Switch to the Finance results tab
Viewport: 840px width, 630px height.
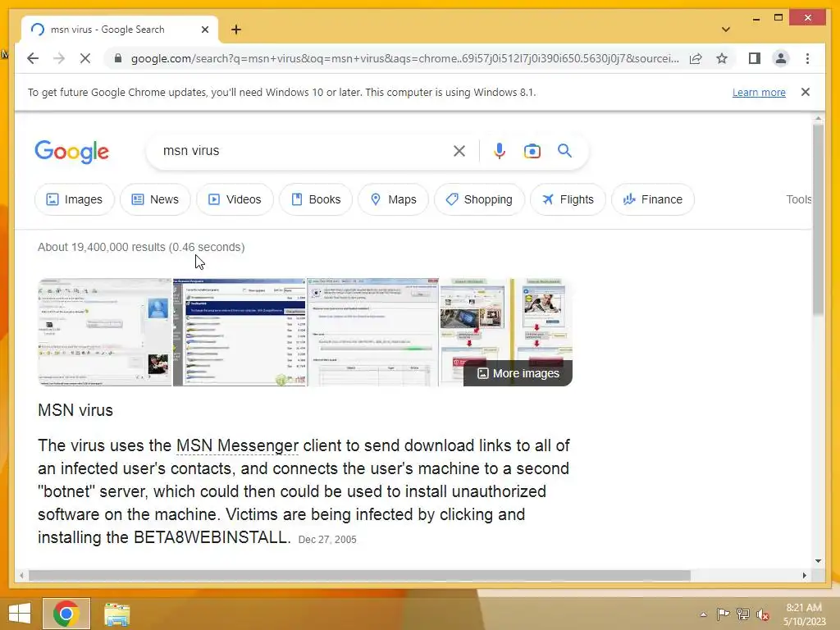pos(652,199)
